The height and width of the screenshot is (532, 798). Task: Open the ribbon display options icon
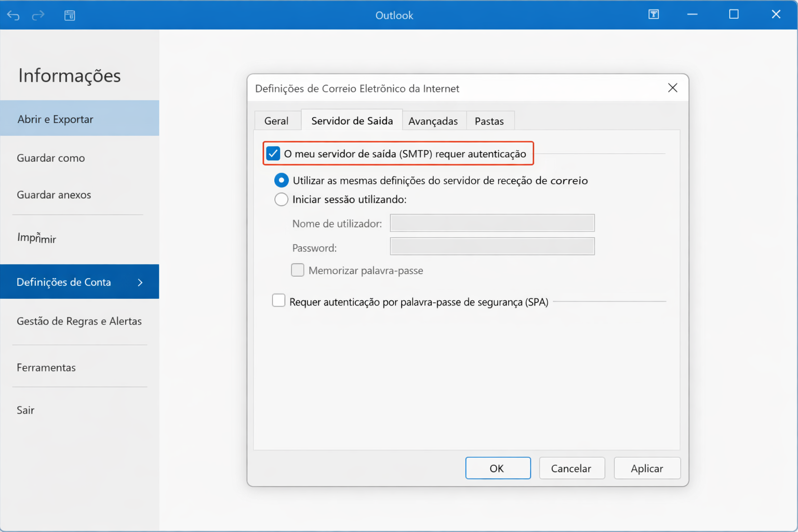(654, 15)
